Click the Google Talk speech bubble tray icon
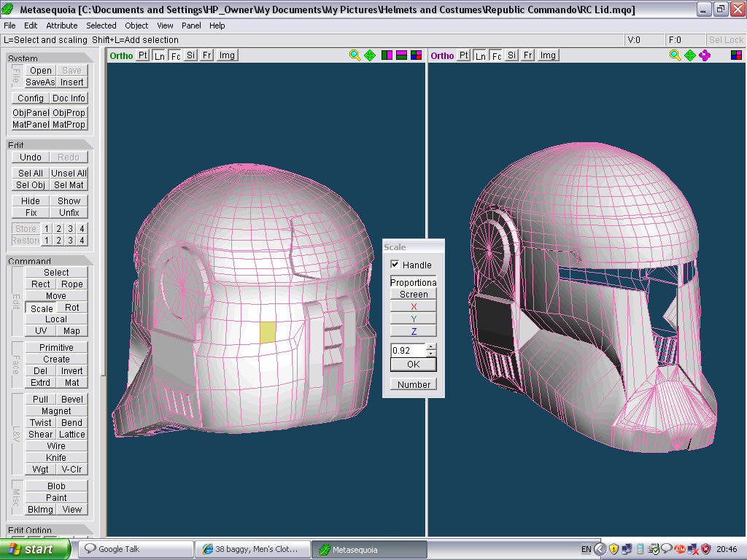The height and width of the screenshot is (560, 747). pos(667,548)
